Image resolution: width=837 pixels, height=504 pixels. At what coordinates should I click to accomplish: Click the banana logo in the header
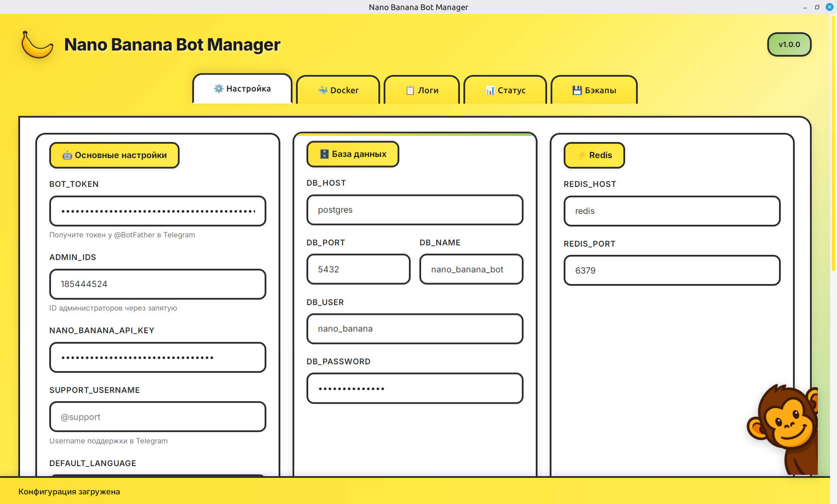tap(37, 44)
